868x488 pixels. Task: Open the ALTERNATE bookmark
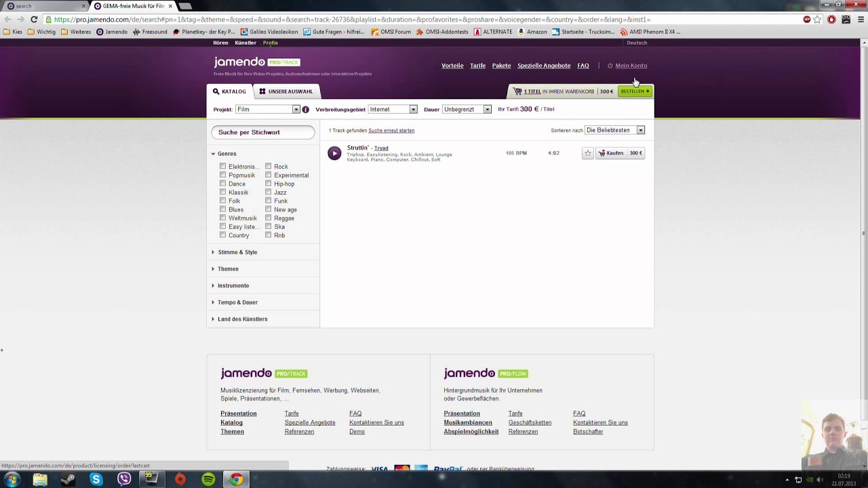coord(493,32)
